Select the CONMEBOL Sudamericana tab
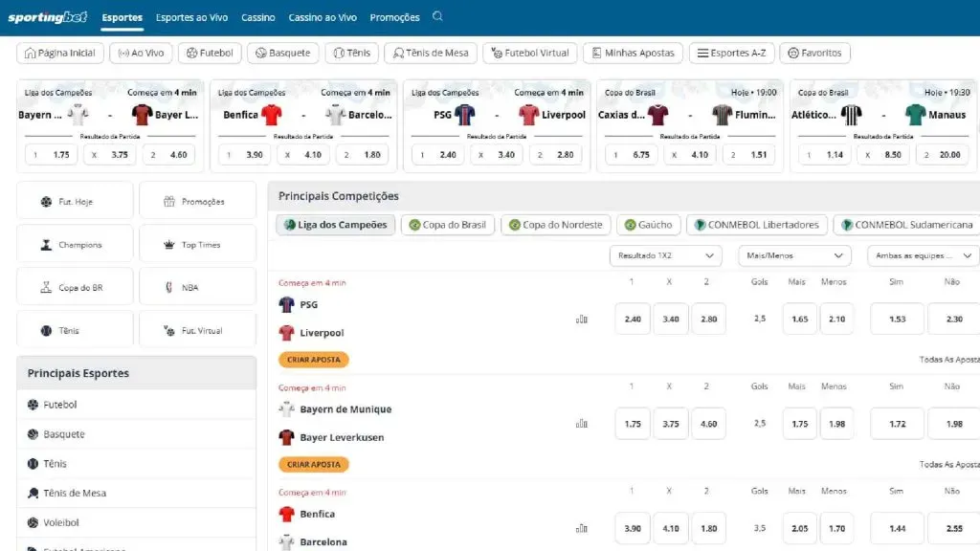Screen dimensions: 980x551 click(x=907, y=225)
